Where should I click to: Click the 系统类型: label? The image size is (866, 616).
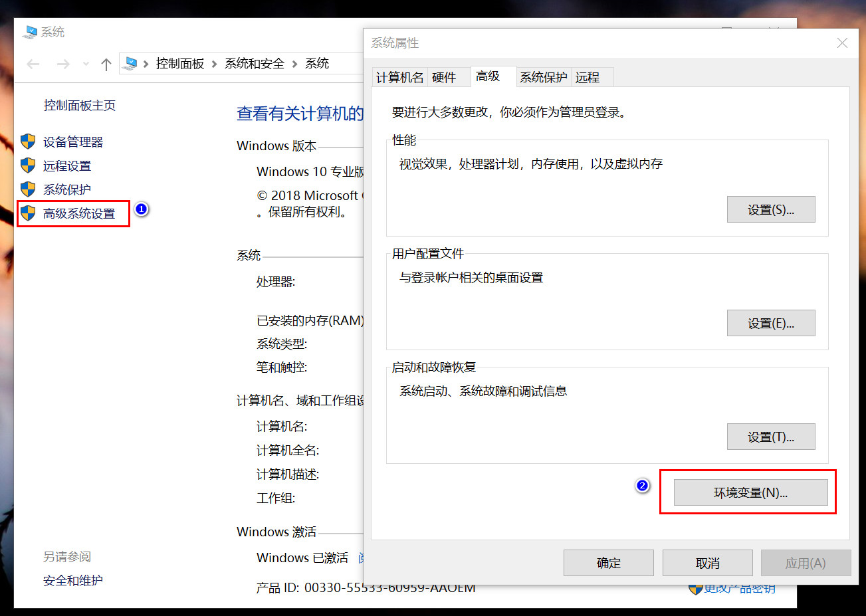click(x=282, y=344)
